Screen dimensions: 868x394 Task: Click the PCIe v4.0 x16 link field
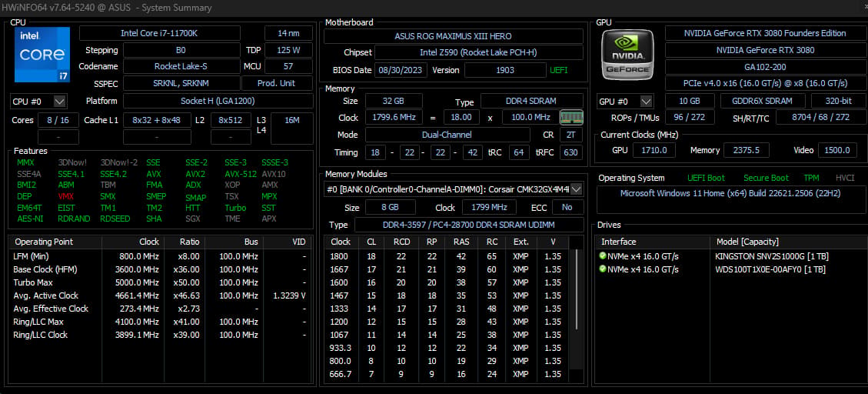764,84
